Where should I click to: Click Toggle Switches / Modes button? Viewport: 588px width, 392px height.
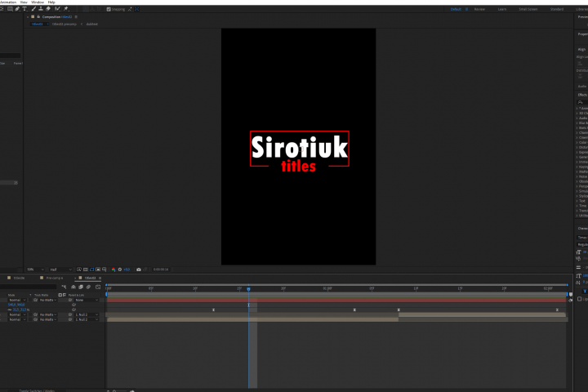(37, 390)
